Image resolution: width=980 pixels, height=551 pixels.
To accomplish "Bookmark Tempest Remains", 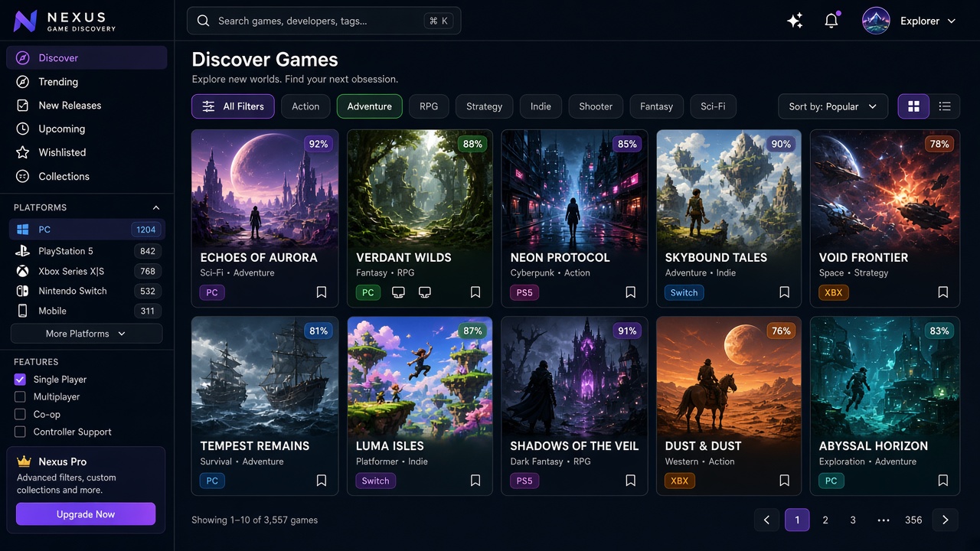I will click(x=322, y=481).
